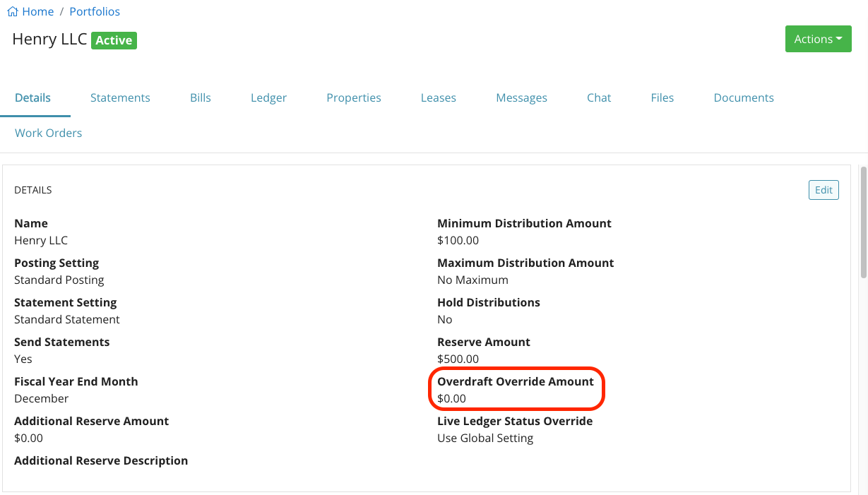Open the Messages tab
868x495 pixels.
pyautogui.click(x=521, y=97)
